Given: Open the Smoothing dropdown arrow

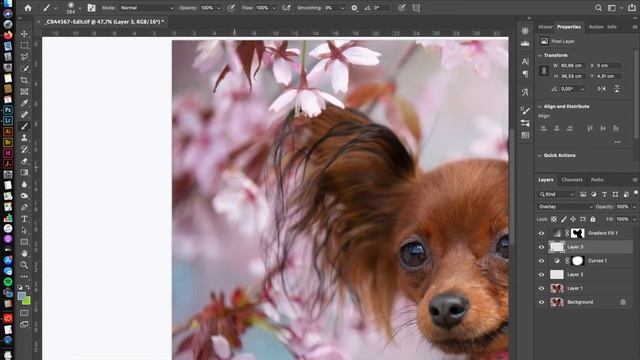Looking at the screenshot, I should click(342, 8).
